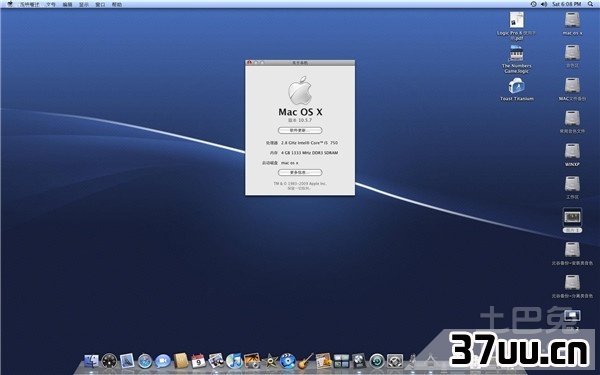The width and height of the screenshot is (600, 375).
Task: Click the 4 GB 1333 MHz DDR3 SDRAM text
Action: [x=309, y=153]
